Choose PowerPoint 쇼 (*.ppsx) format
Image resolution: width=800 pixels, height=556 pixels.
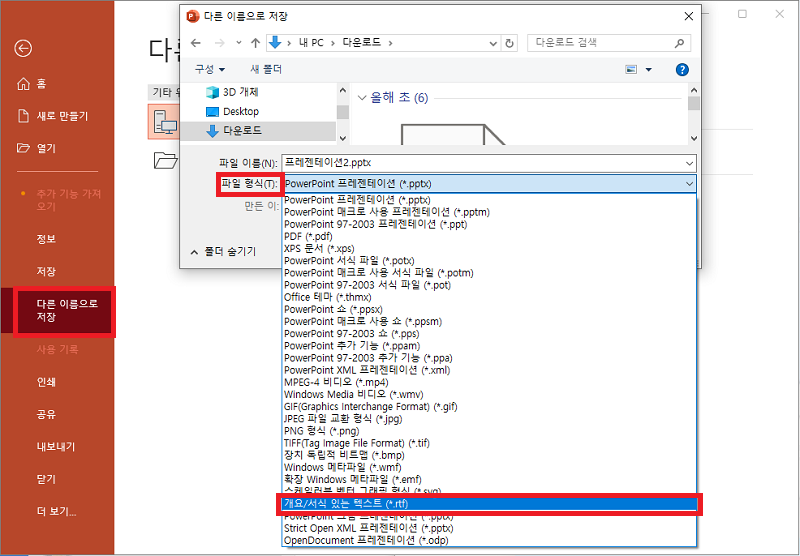(333, 309)
